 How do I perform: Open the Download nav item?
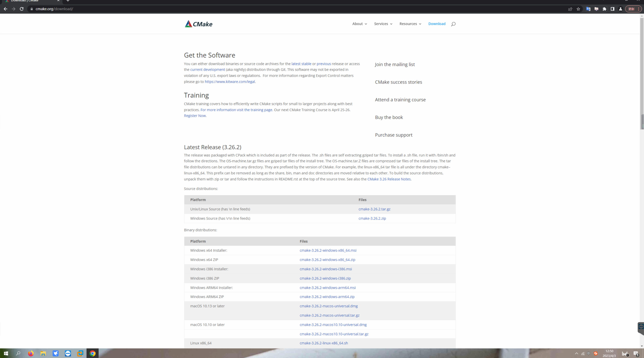click(437, 24)
